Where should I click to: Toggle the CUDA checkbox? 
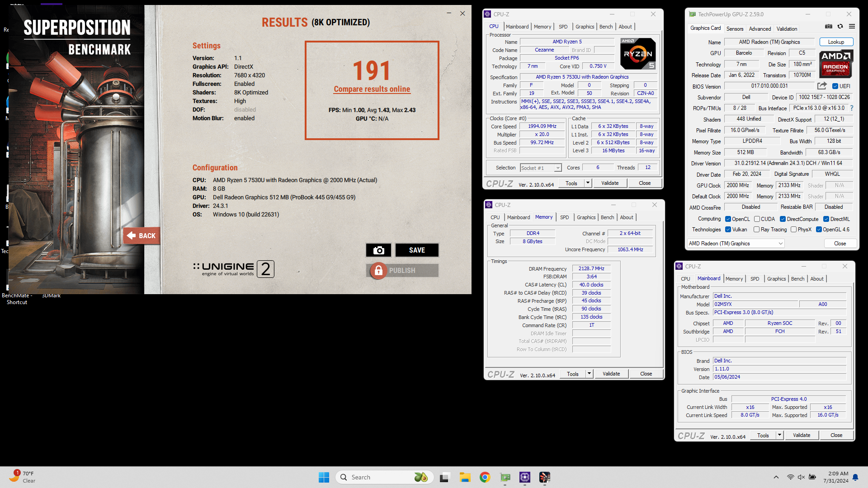pos(757,219)
